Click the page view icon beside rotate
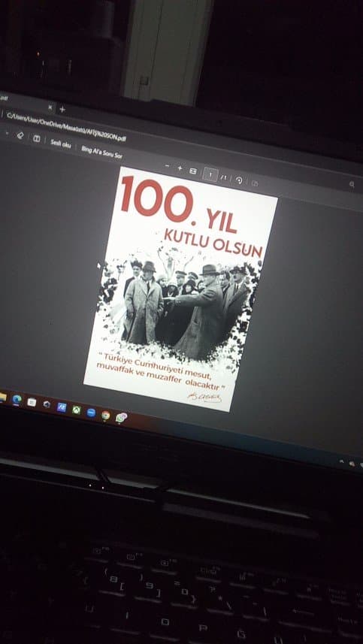This screenshot has width=363, height=644. pos(255,183)
